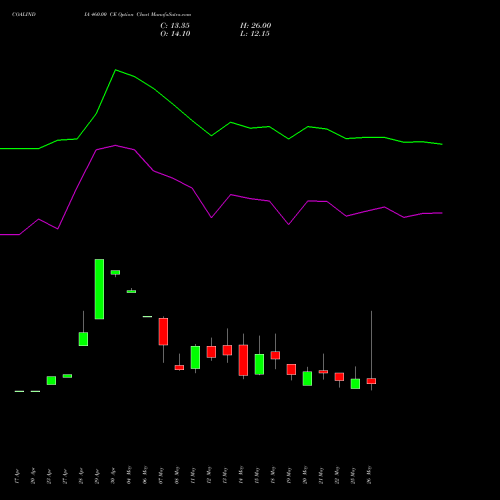
Task: Click the small green candle on 30 Apr
Action: coord(115,272)
